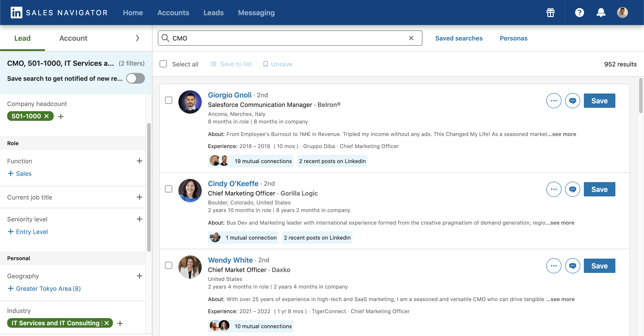Viewport: 644px width, 336px height.
Task: Clear the CMO search using the X icon
Action: [411, 38]
